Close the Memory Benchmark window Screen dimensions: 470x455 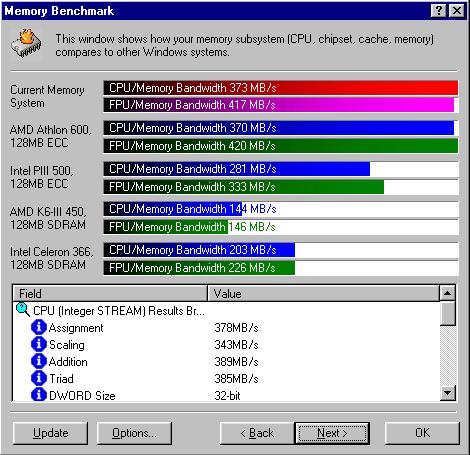pos(457,11)
